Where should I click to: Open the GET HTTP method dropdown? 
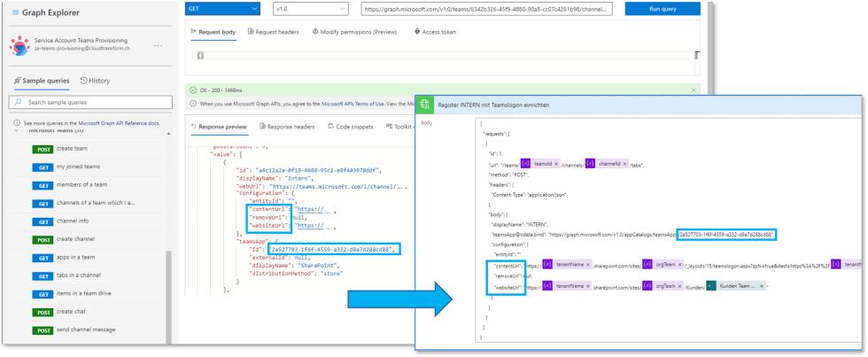click(222, 9)
